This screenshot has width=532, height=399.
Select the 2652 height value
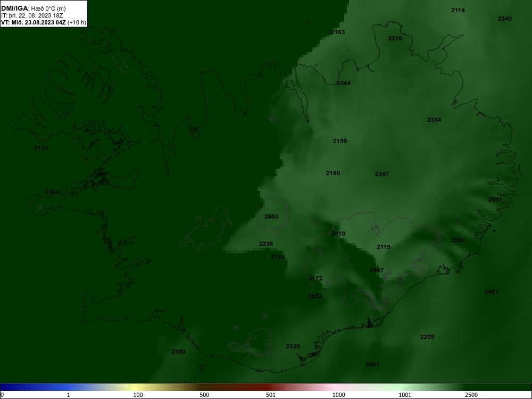pyautogui.click(x=314, y=296)
